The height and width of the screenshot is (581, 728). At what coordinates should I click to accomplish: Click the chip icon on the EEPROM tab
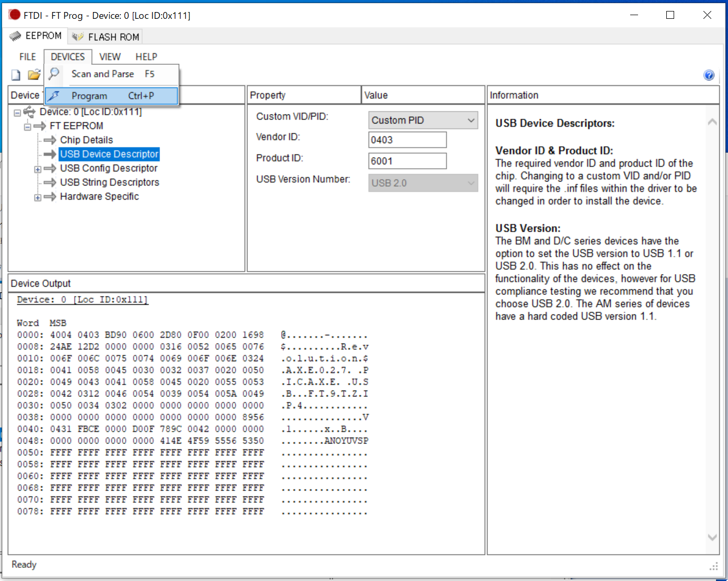pos(16,36)
